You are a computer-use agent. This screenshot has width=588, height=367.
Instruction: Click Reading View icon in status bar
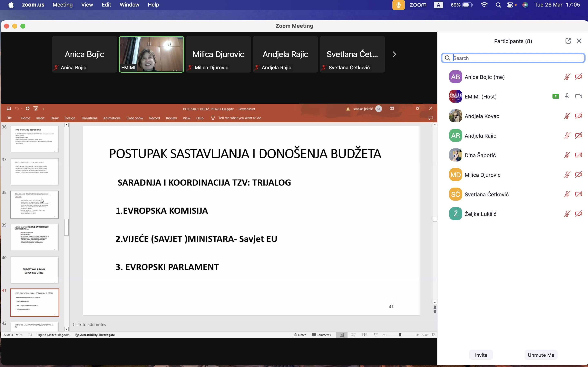point(364,335)
